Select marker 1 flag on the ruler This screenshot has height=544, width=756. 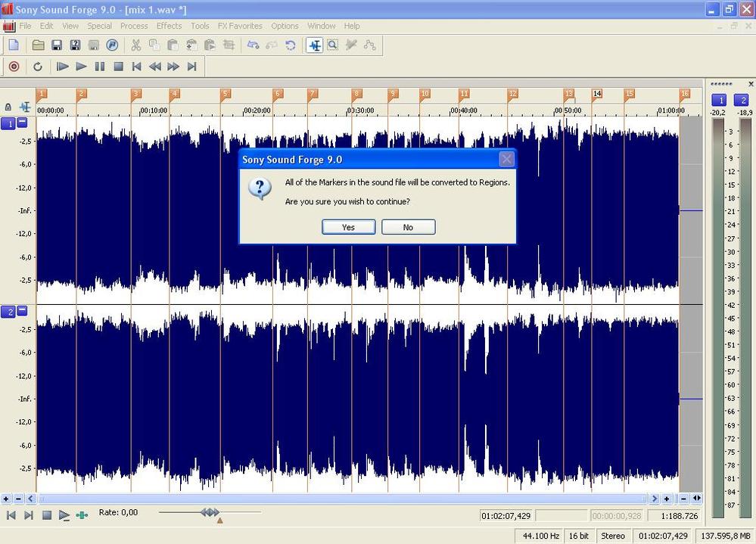(42, 94)
